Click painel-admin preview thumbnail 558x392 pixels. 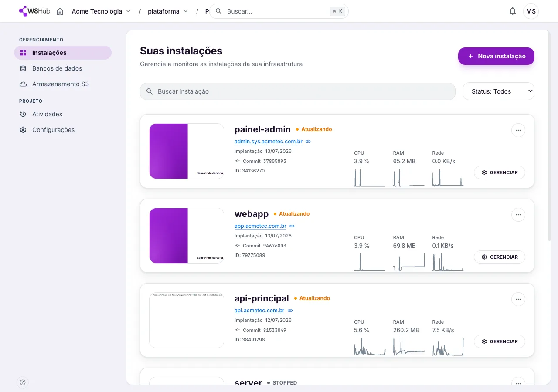[x=187, y=151]
